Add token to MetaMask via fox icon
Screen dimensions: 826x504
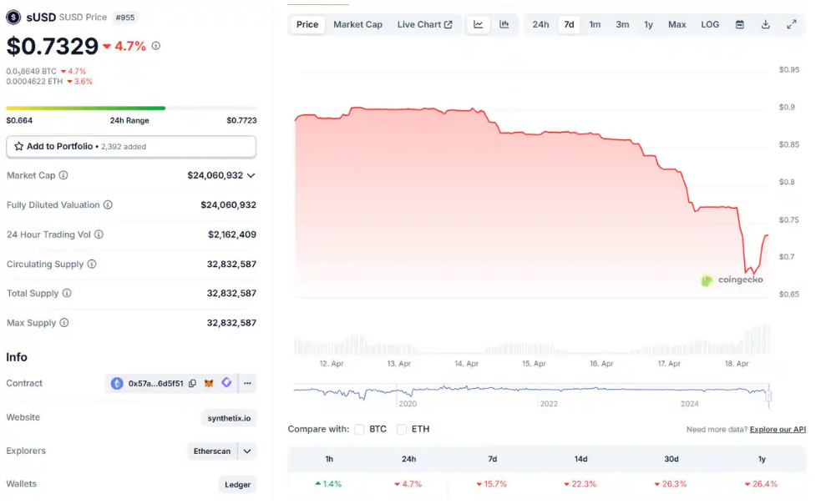point(209,383)
